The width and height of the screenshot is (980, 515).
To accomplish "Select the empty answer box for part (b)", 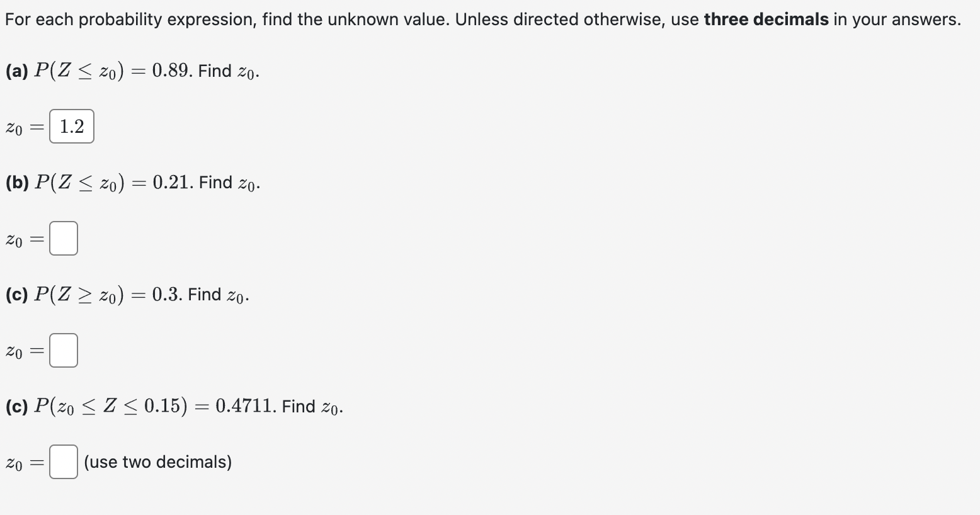I will tap(64, 238).
